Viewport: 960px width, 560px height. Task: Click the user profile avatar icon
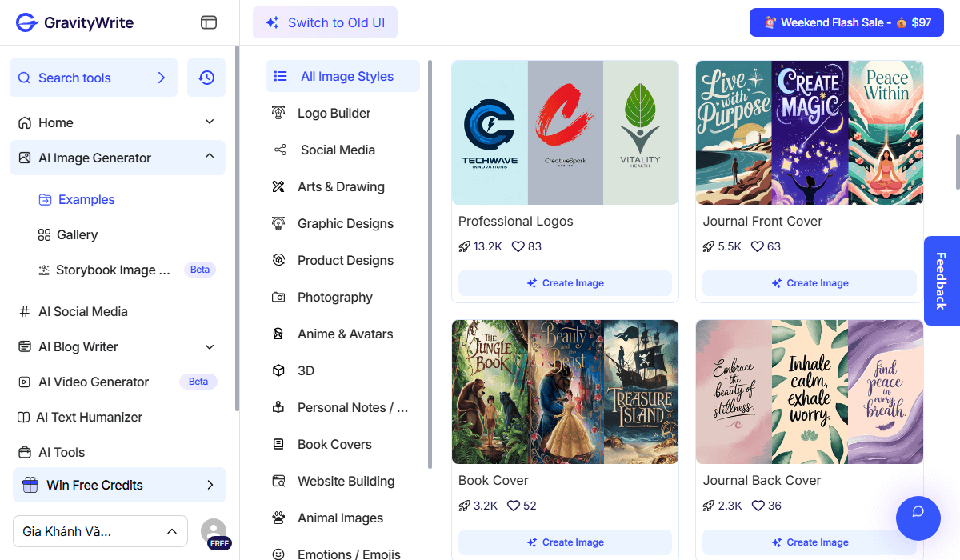tap(214, 531)
